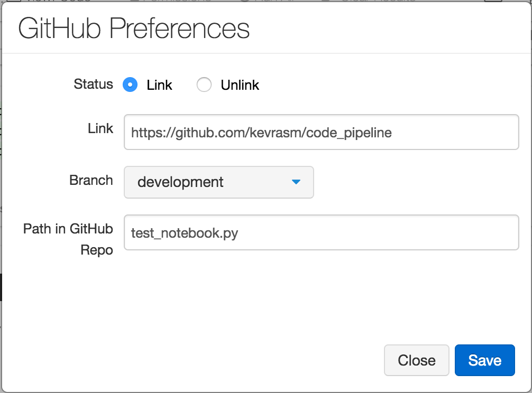The image size is (532, 393).
Task: Click the 'Branch' field label
Action: pyautogui.click(x=91, y=180)
